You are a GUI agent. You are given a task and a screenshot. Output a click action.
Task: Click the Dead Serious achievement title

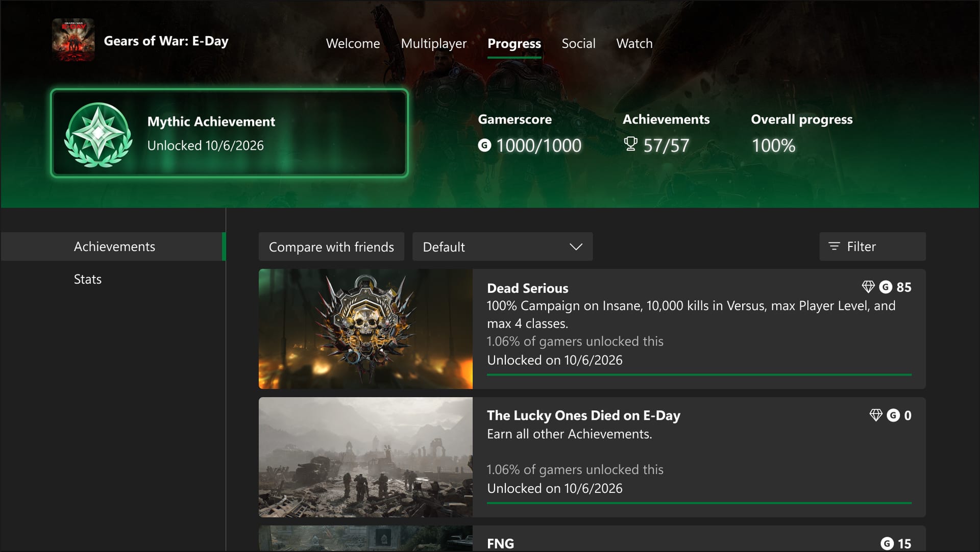527,288
